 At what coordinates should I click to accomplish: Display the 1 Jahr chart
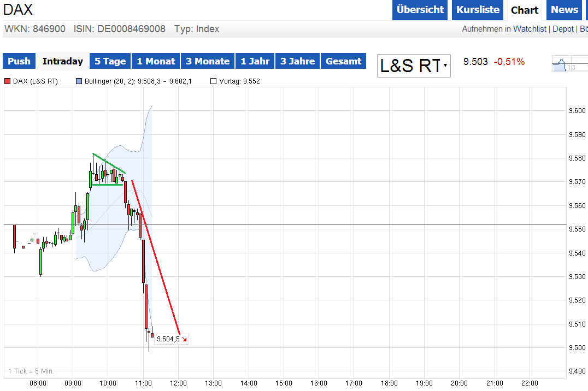click(x=255, y=61)
